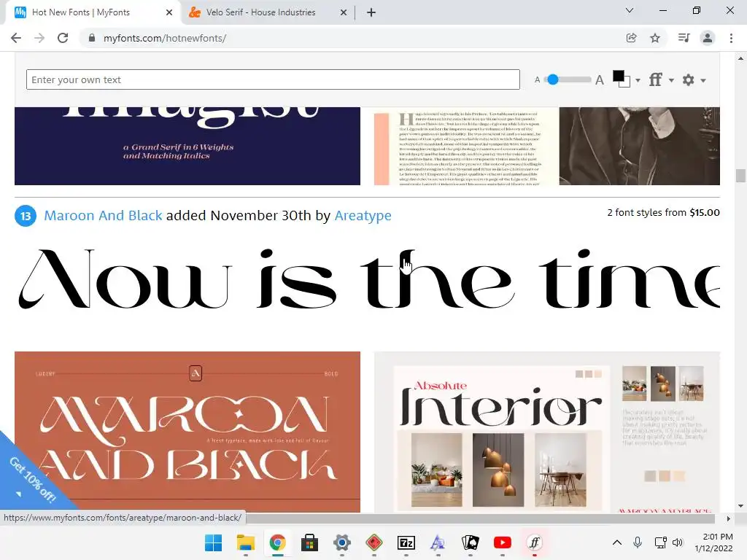The height and width of the screenshot is (560, 747).
Task: Open tab search chevron
Action: click(x=630, y=10)
